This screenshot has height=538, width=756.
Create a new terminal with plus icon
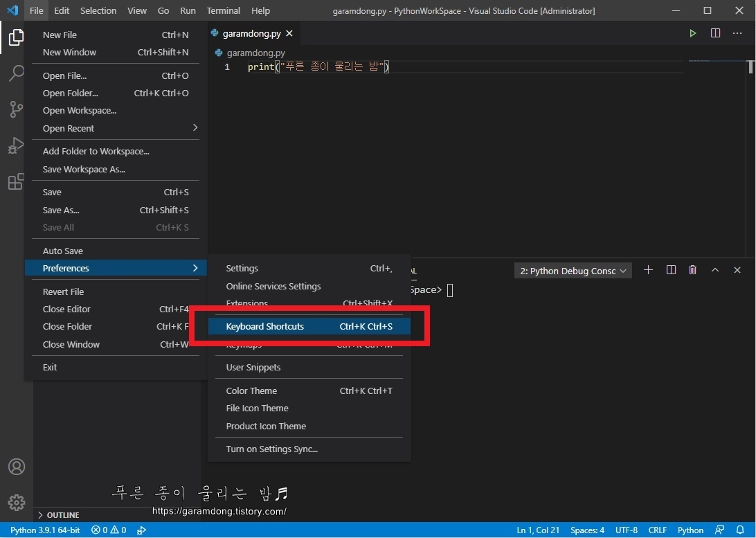point(649,270)
